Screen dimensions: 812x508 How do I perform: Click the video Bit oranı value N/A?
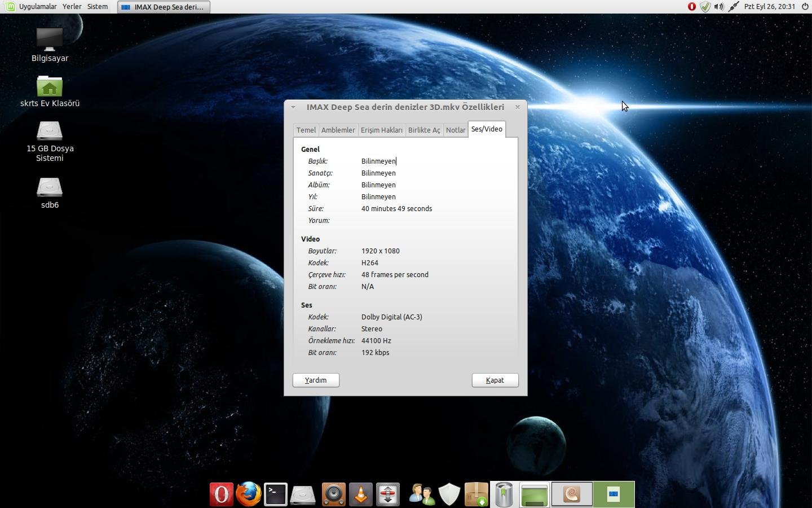pyautogui.click(x=368, y=286)
